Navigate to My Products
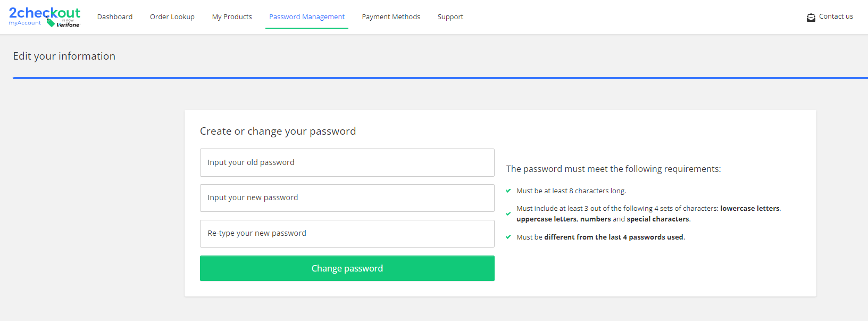 [231, 17]
